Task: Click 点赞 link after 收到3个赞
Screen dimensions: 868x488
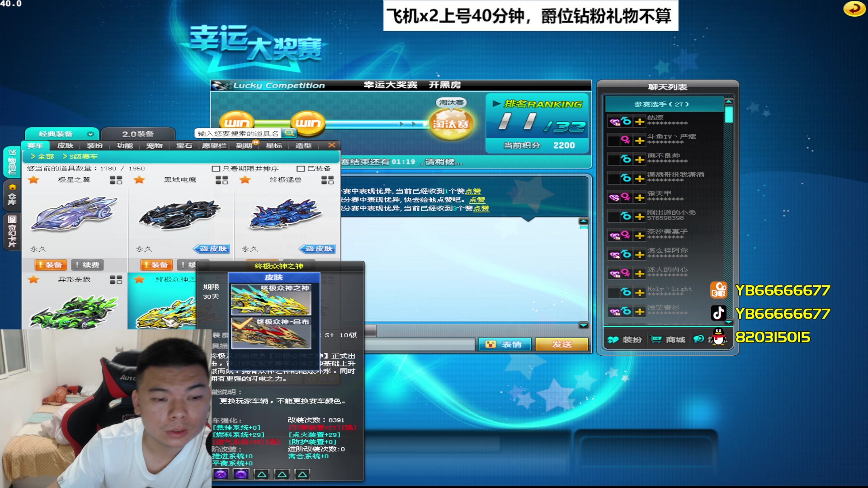Action: pyautogui.click(x=481, y=208)
